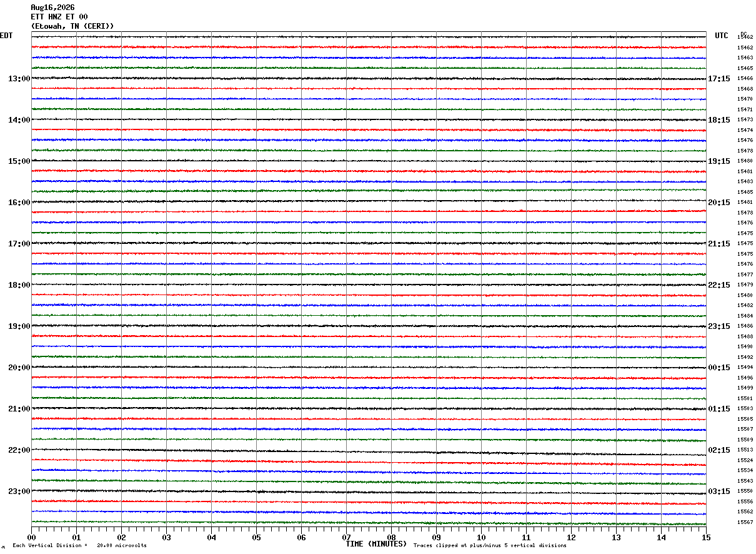This screenshot has height=554, width=756.
Task: Click minute 10 on time axis
Action: pos(481,537)
